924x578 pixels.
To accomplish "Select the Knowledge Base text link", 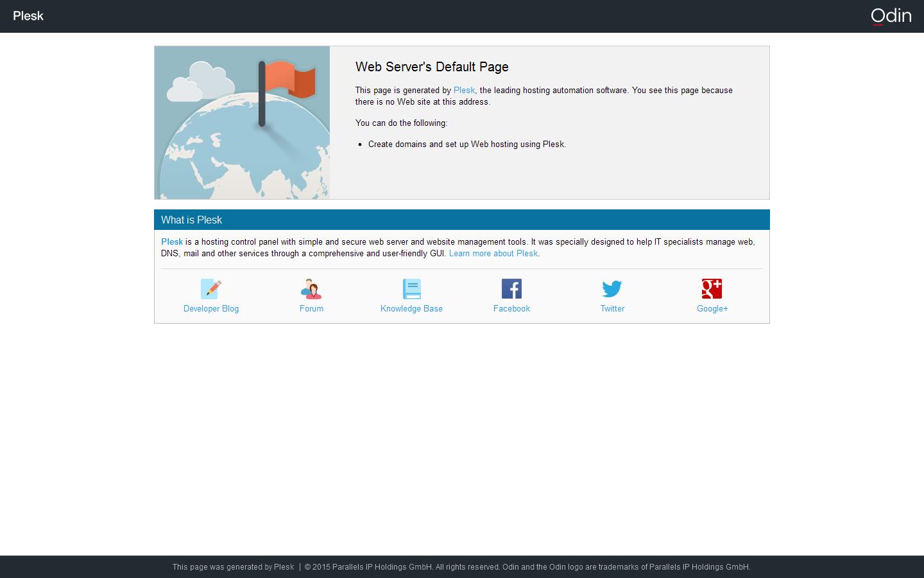I will click(411, 309).
